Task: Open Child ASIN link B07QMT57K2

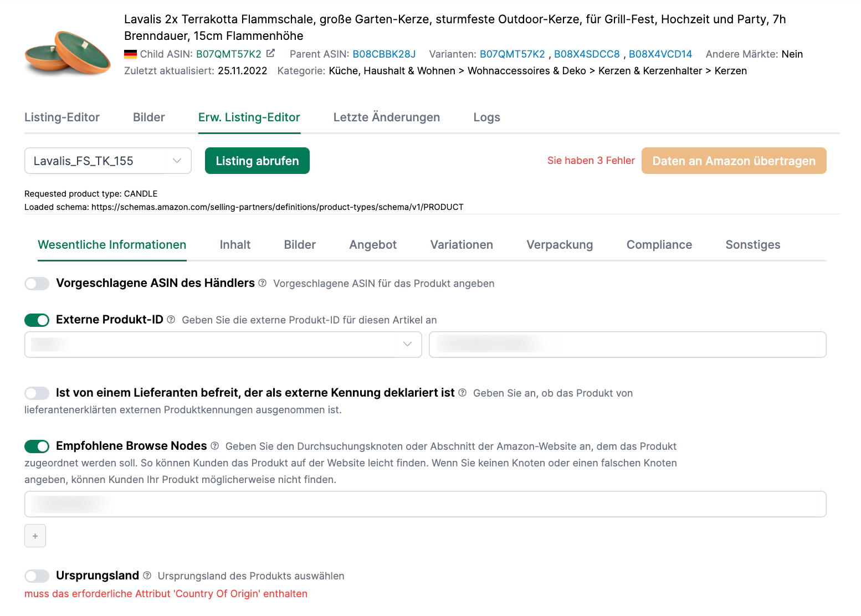Action: [229, 54]
